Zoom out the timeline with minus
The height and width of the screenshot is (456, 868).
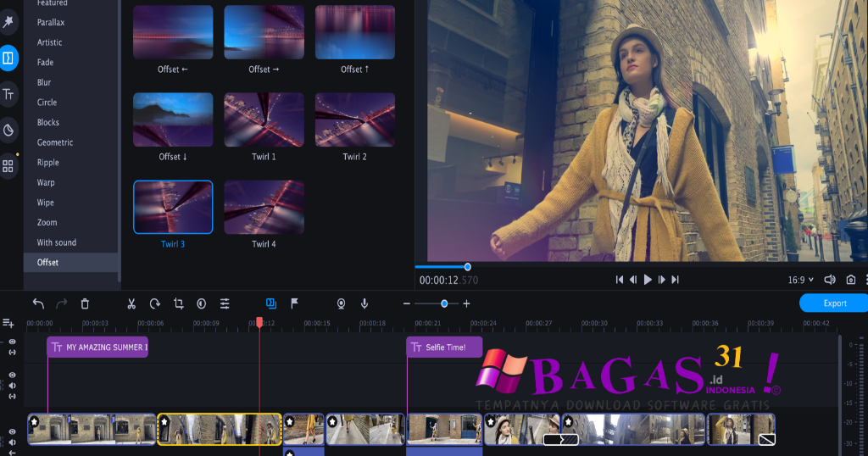tap(406, 303)
